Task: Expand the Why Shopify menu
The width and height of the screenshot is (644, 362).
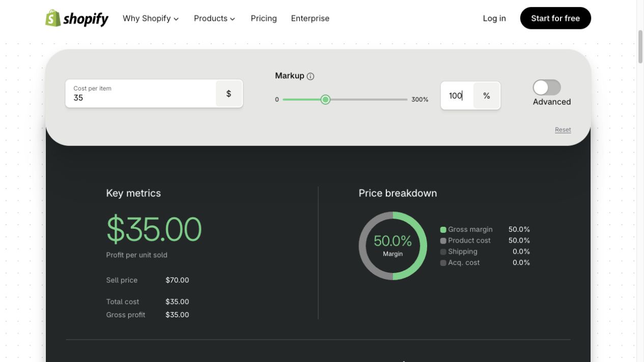Action: click(151, 18)
